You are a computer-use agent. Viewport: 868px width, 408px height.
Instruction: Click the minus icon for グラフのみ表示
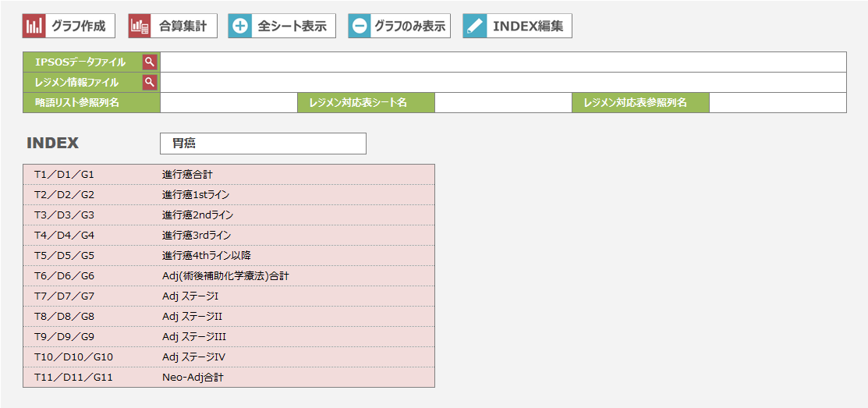(360, 26)
